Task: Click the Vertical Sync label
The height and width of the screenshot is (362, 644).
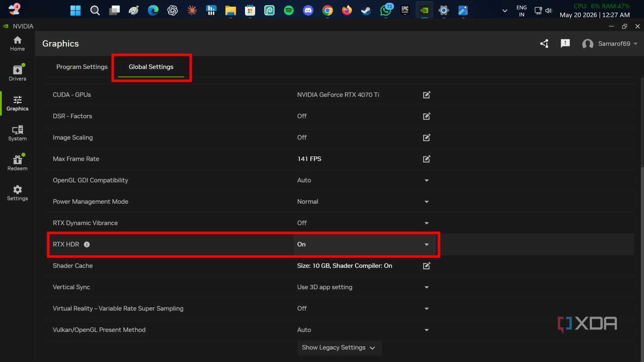Action: pos(71,287)
